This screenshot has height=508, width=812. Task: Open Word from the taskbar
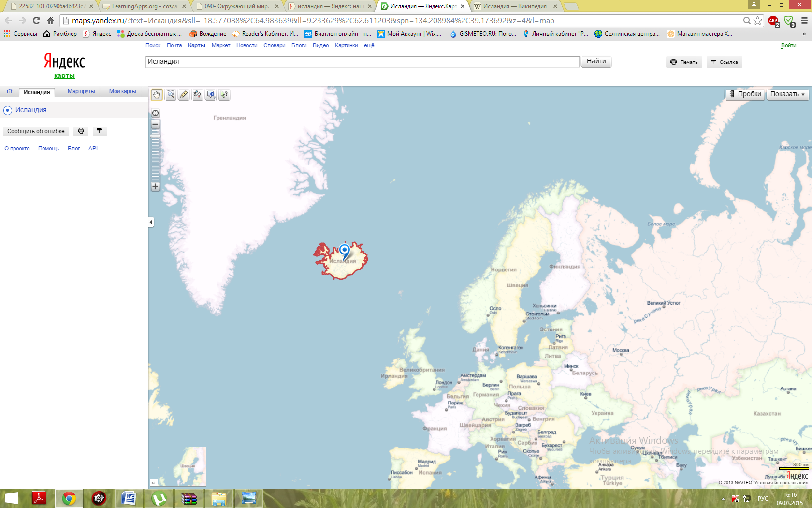[x=129, y=498]
